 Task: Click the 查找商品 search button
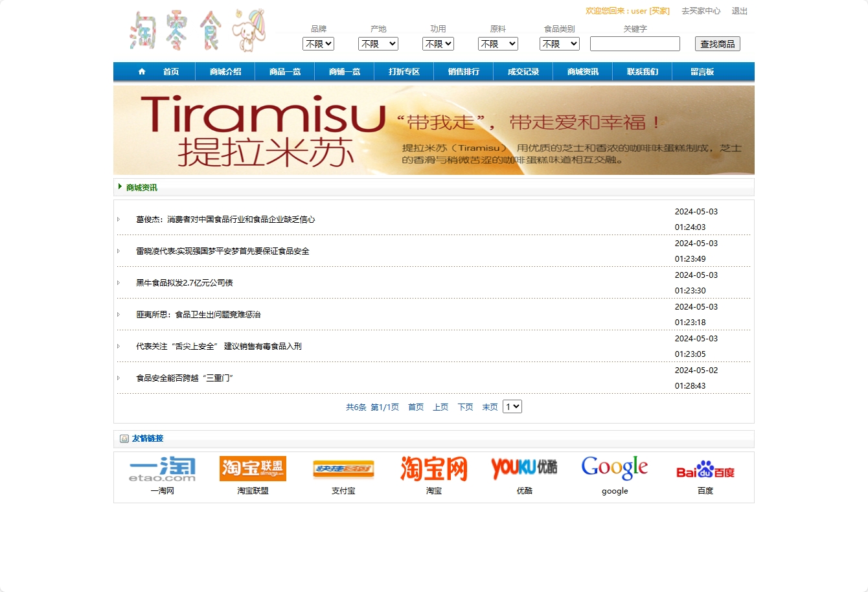point(718,44)
